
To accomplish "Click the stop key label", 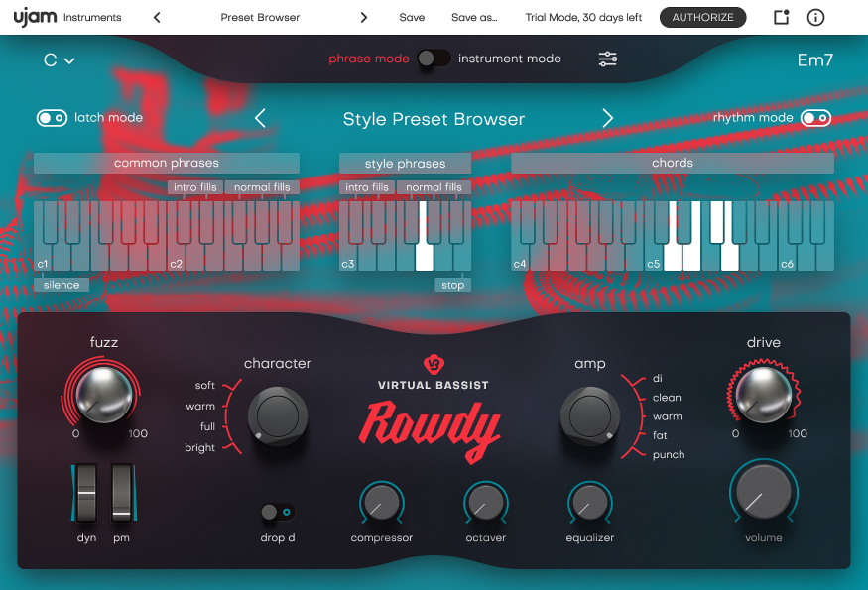I will (x=452, y=285).
